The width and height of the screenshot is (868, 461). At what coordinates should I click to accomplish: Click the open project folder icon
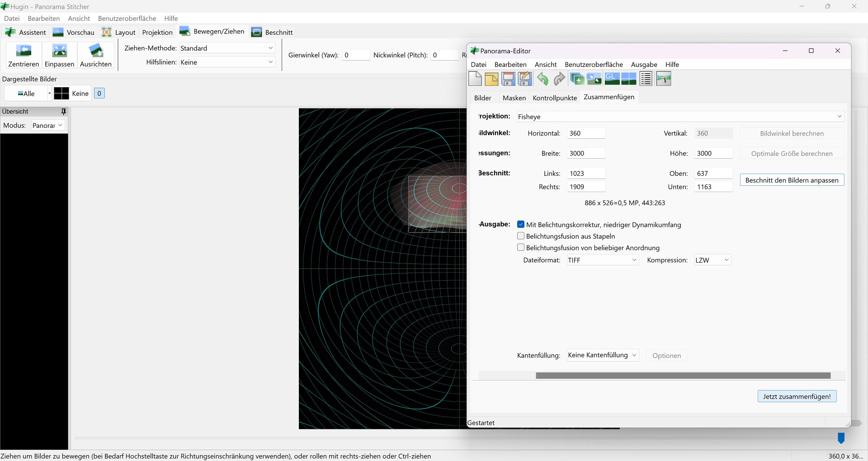click(x=491, y=79)
